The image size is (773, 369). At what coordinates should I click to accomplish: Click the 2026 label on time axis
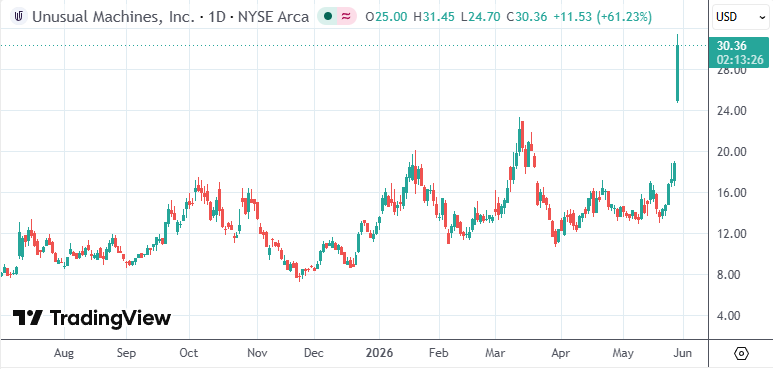point(380,353)
